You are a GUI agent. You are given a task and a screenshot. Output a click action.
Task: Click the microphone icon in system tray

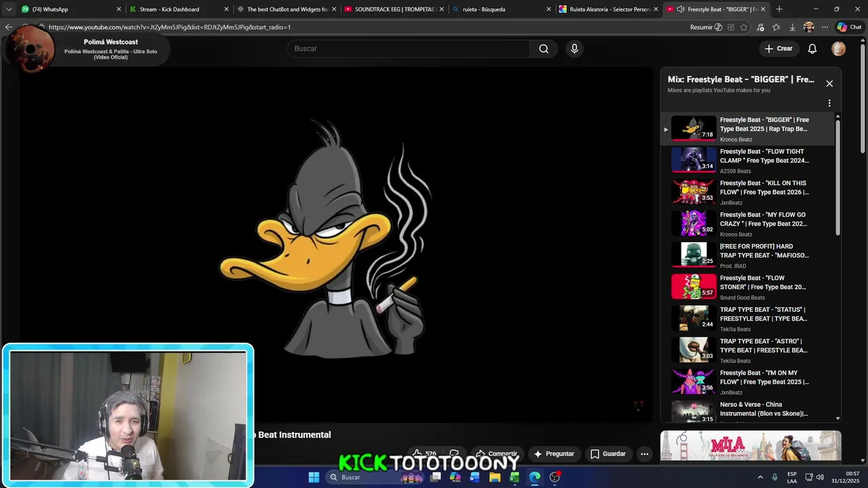pyautogui.click(x=774, y=477)
